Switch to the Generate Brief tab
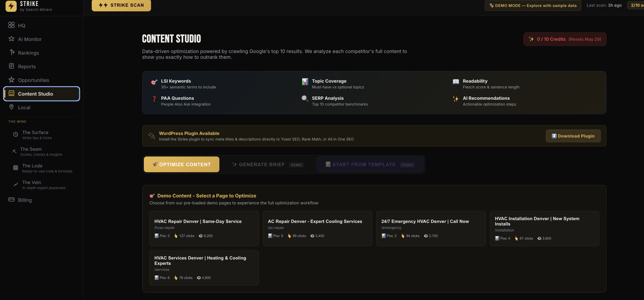 [268, 164]
